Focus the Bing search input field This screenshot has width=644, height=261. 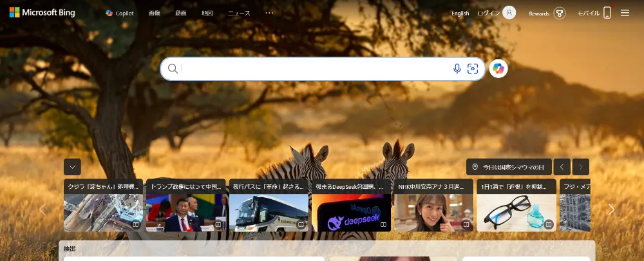[x=315, y=69]
